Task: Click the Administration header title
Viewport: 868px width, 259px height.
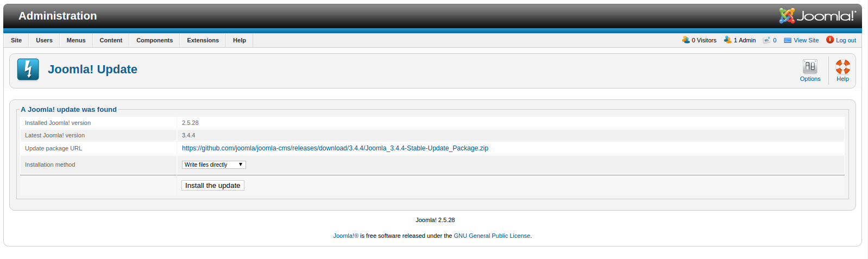Action: click(58, 16)
